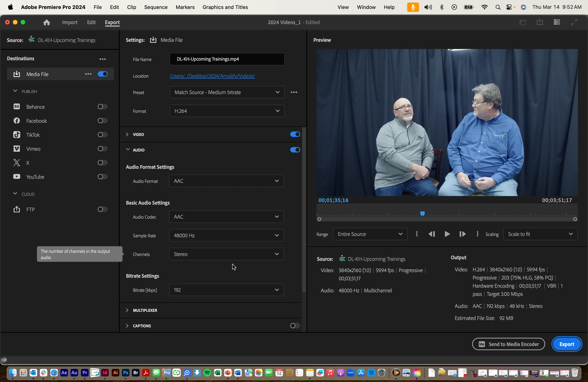
Task: Enable YouTube publish toggle
Action: pyautogui.click(x=102, y=177)
